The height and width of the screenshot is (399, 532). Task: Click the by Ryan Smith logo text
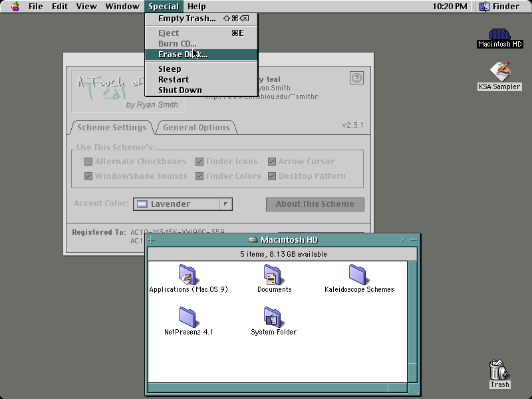[x=152, y=105]
